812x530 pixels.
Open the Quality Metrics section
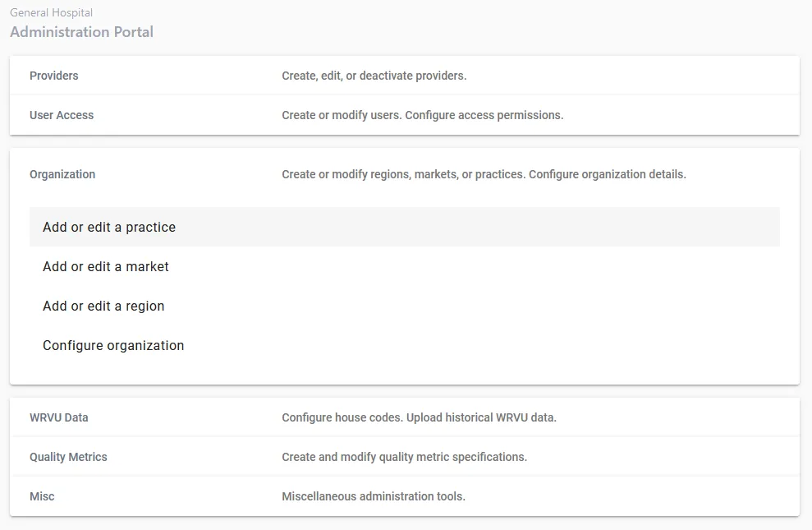68,457
